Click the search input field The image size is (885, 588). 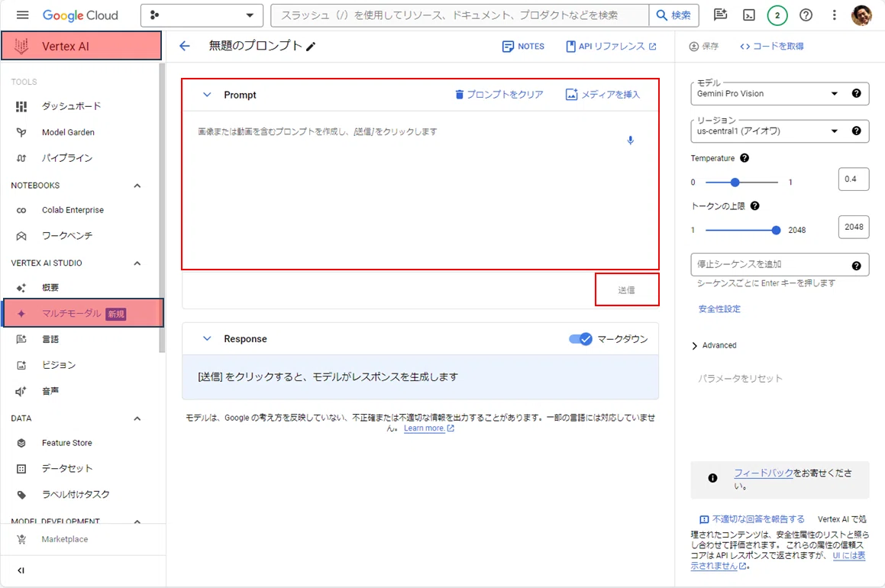(x=460, y=15)
